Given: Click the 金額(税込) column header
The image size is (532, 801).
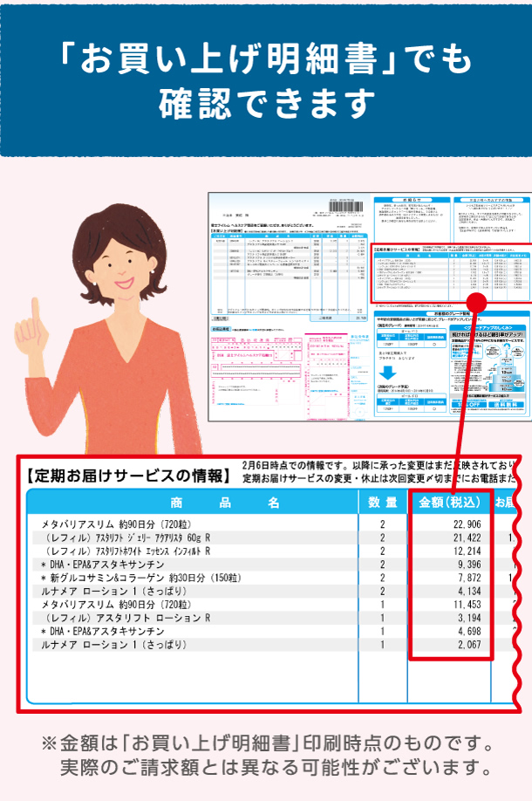Looking at the screenshot, I should [x=450, y=503].
